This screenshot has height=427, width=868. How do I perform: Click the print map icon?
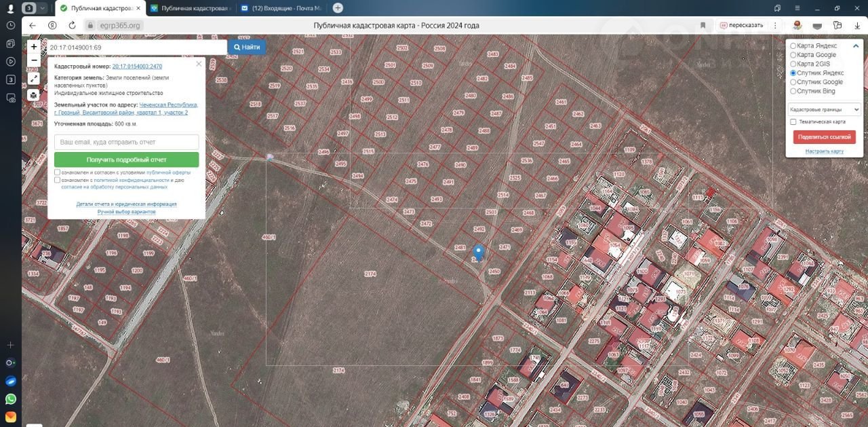point(34,95)
